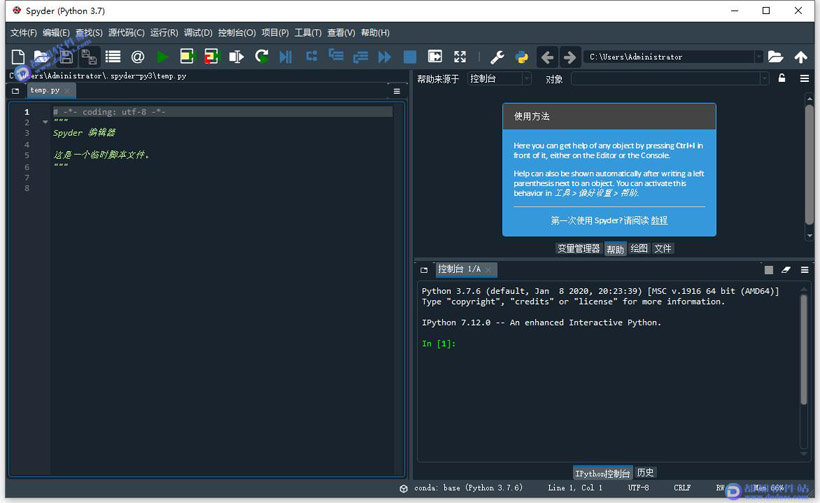Click the step over debug icon
The height and width of the screenshot is (503, 820).
coord(311,56)
